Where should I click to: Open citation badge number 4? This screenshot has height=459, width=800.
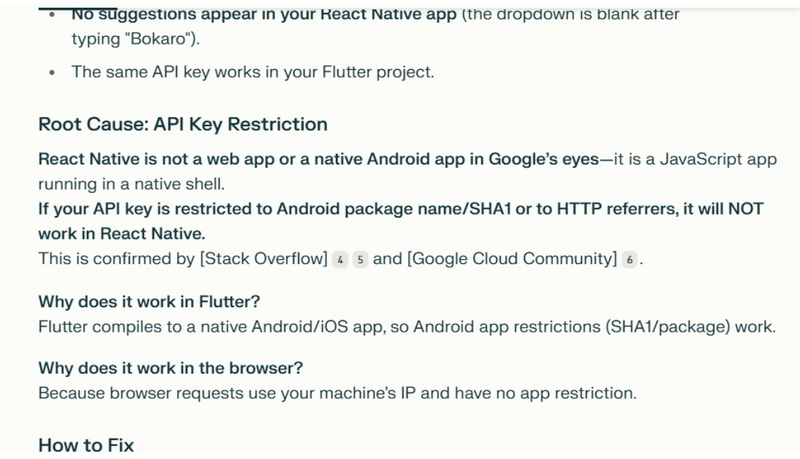point(340,260)
